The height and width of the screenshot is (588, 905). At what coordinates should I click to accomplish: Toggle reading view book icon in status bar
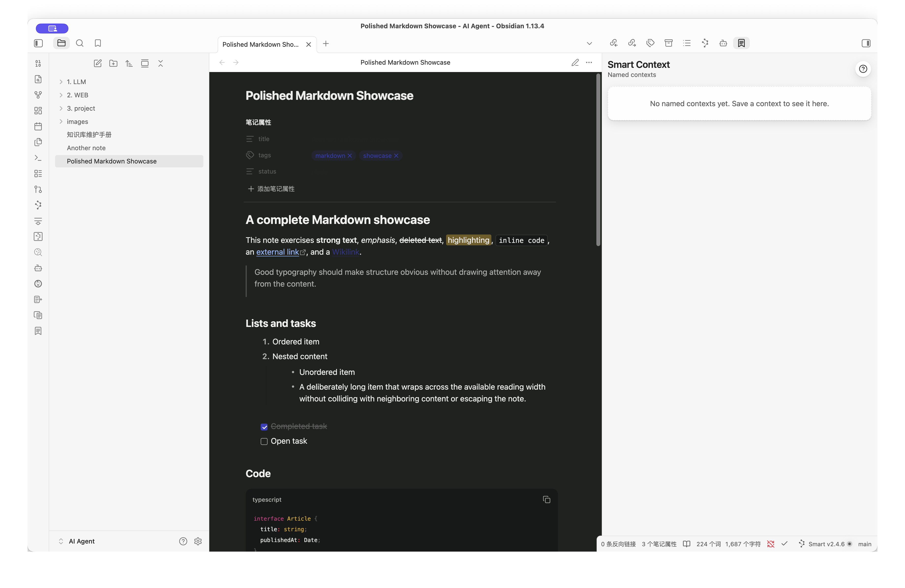point(686,544)
